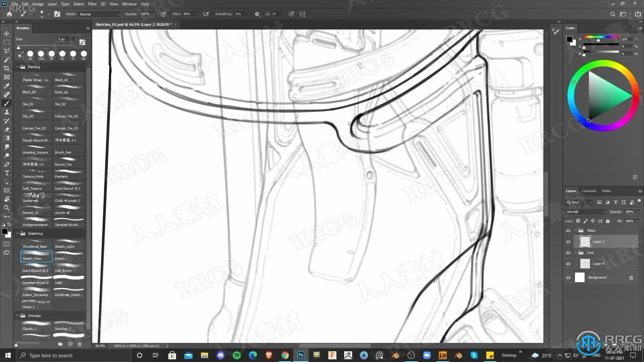Viewport: 644px width, 362px height.
Task: Hide the Background layer visibility
Action: [x=568, y=278]
